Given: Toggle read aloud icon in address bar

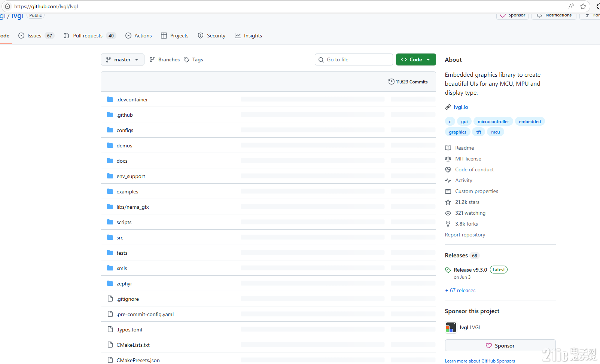Looking at the screenshot, I should click(571, 6).
